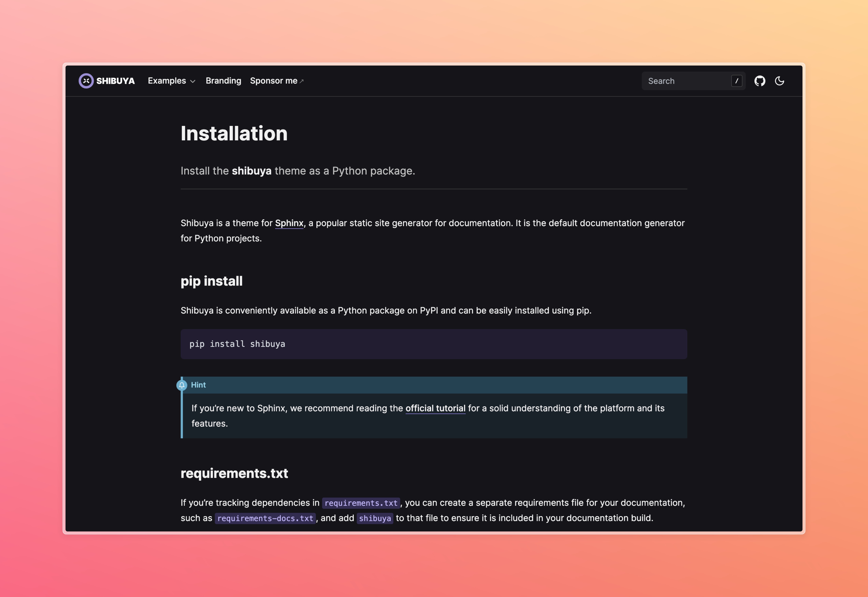The height and width of the screenshot is (597, 868).
Task: Focus the Search input field
Action: click(x=693, y=81)
